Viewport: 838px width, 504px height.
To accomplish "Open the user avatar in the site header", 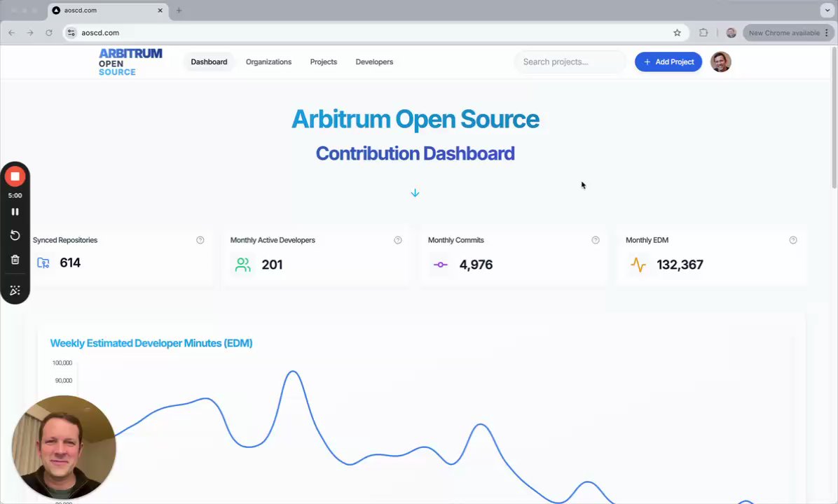I will (720, 62).
